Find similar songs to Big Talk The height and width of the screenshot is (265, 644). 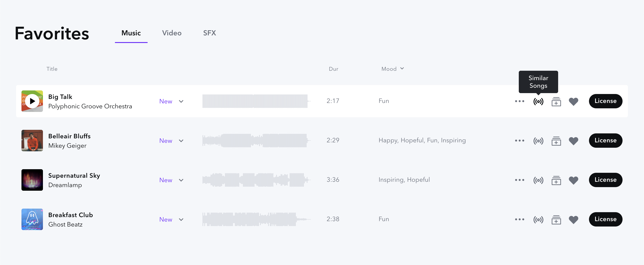pos(538,101)
